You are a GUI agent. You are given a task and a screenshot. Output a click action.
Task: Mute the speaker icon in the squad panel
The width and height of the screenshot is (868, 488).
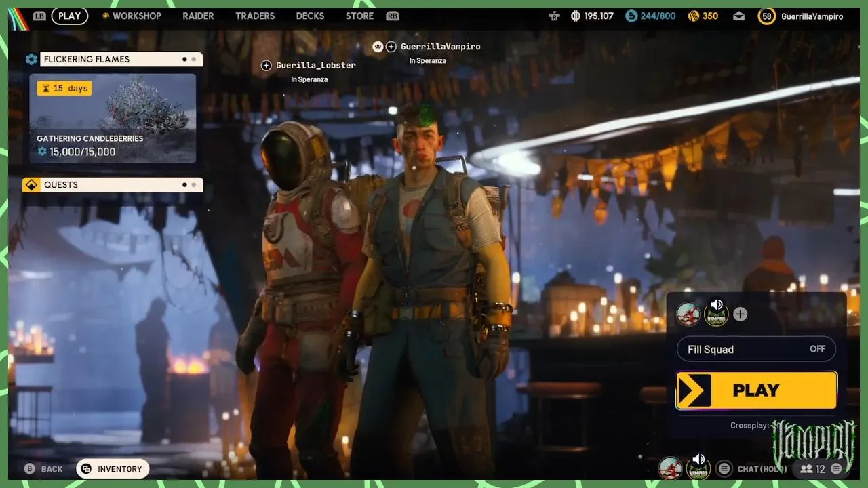coord(716,304)
